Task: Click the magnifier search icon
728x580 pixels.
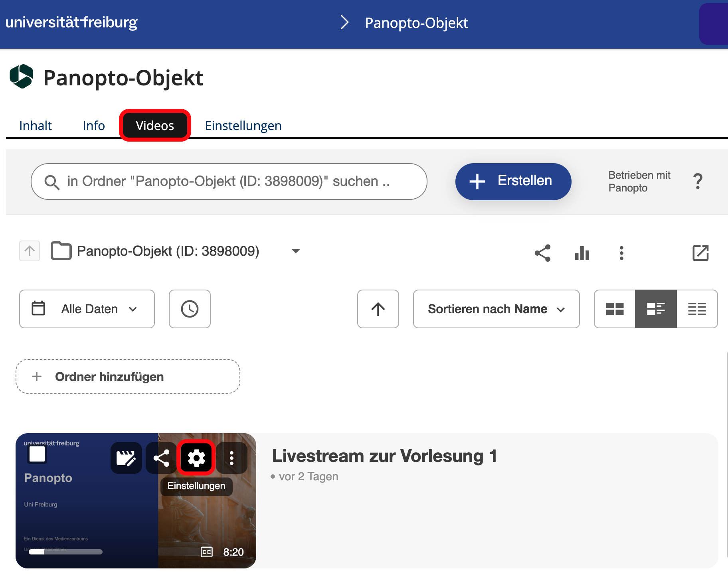Action: point(52,182)
